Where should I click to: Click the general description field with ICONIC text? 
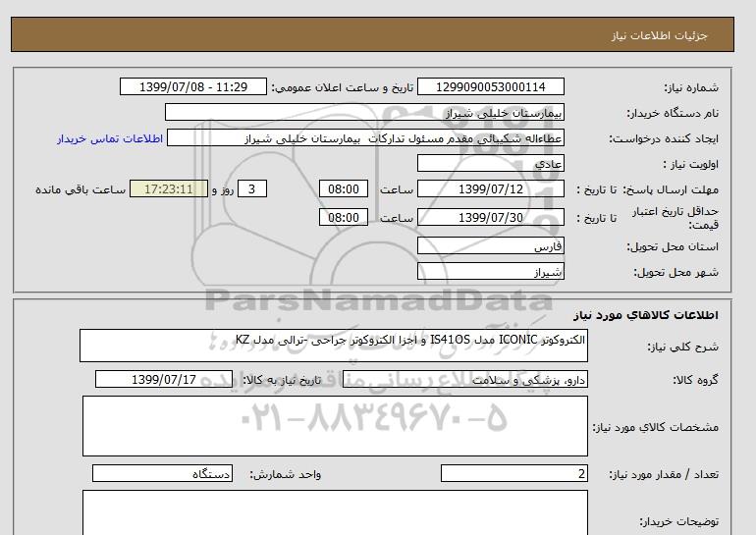(x=334, y=346)
